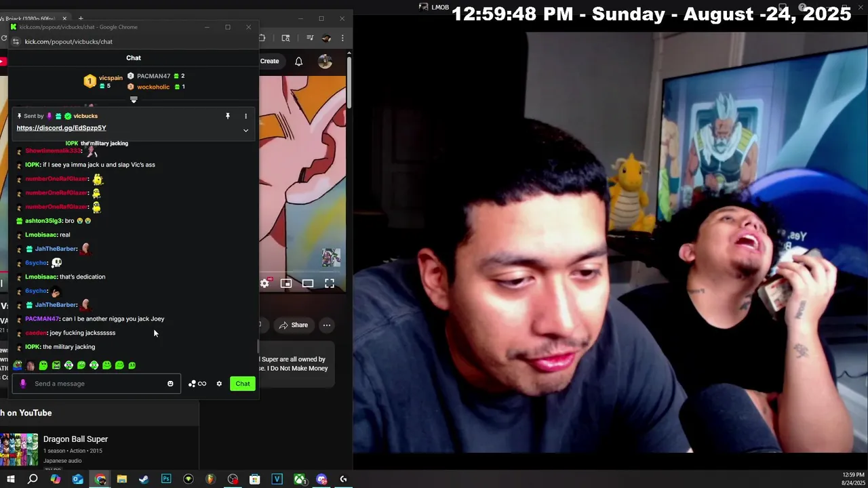
Task: Enter YouTube fullscreen mode
Action: point(330,283)
